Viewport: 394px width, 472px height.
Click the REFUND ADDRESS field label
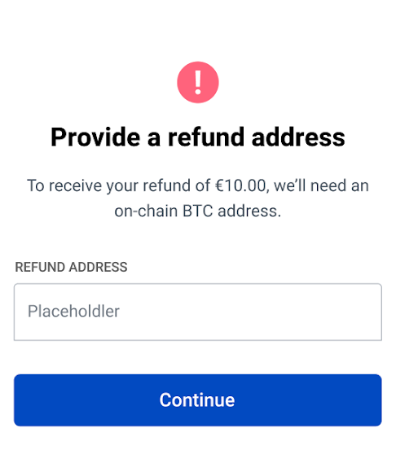coord(71,267)
